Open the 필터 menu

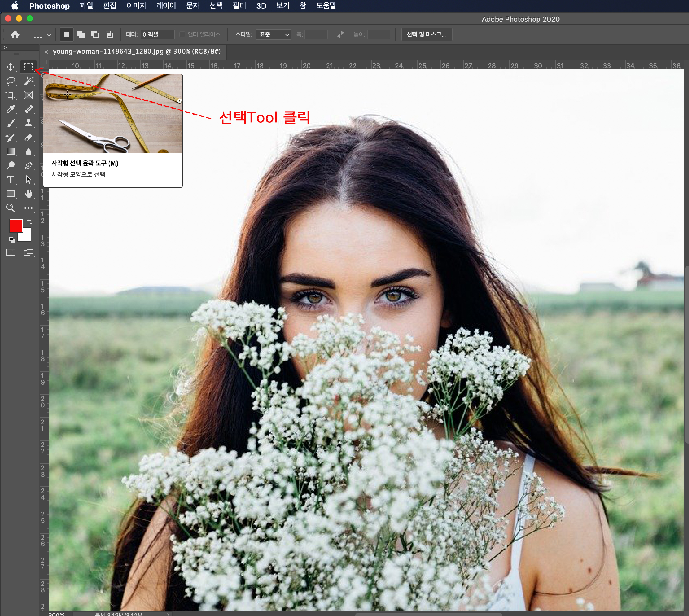click(x=239, y=6)
